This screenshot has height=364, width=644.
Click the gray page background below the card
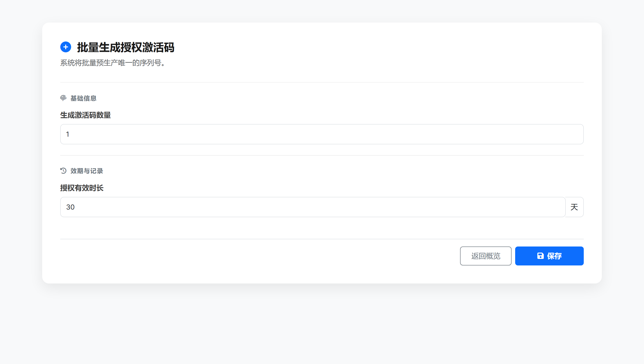(322, 325)
